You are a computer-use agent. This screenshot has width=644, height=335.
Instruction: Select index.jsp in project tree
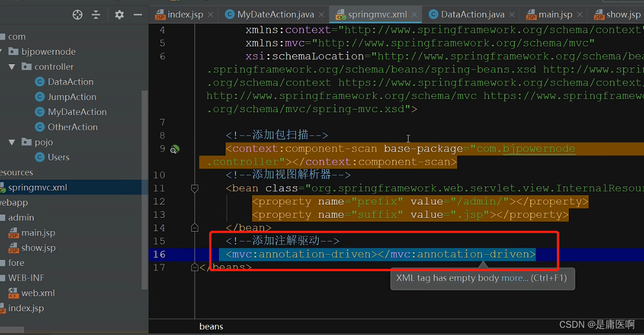[x=26, y=308]
